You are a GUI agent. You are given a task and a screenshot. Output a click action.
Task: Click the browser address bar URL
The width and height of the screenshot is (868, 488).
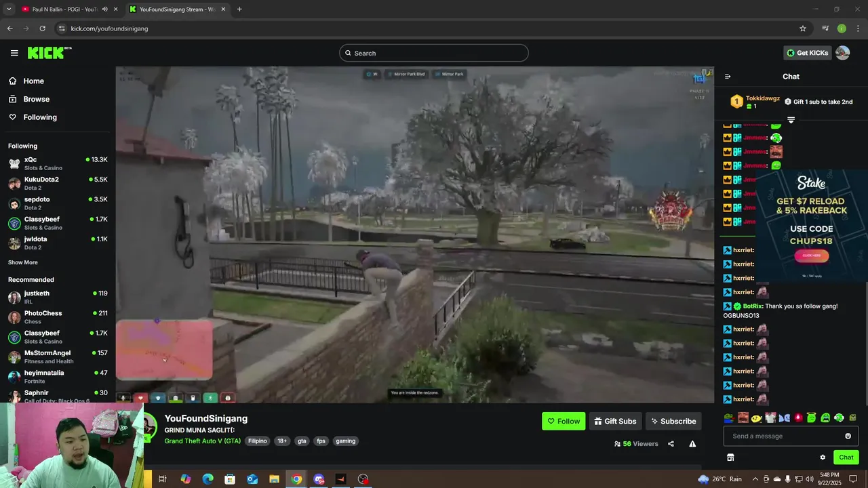coord(109,28)
